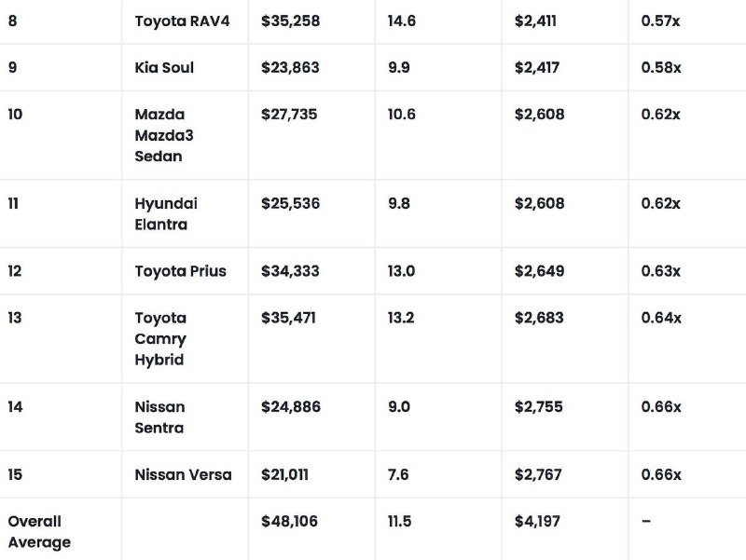This screenshot has height=560, width=746.
Task: Select the $2,767 Nissan Versa value
Action: pos(538,474)
